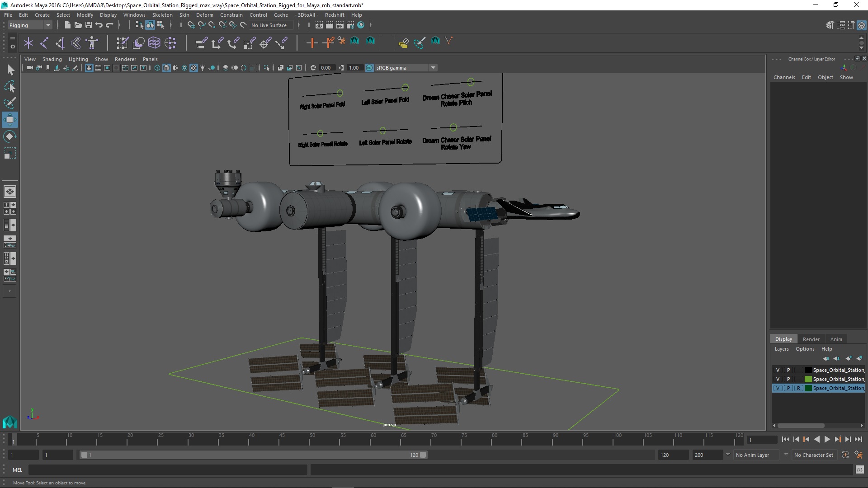Drag the timeline playhead at frame 1

pyautogui.click(x=13, y=440)
